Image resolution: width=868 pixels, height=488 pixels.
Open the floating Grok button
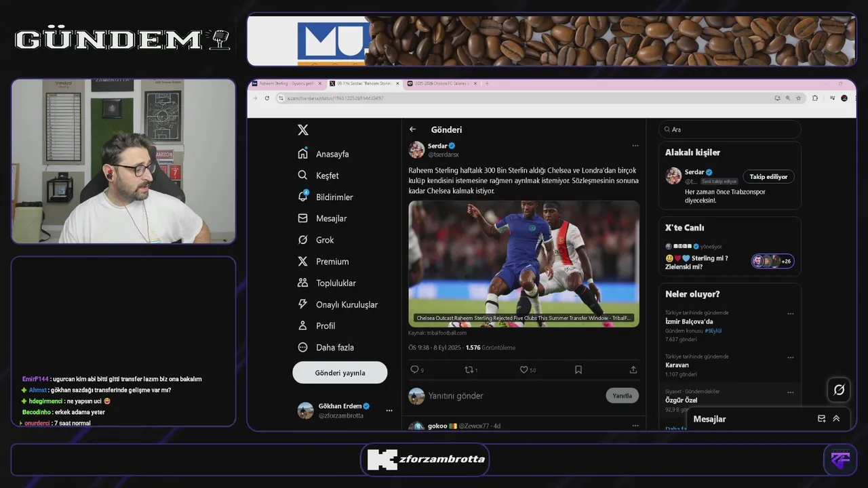[x=839, y=390]
